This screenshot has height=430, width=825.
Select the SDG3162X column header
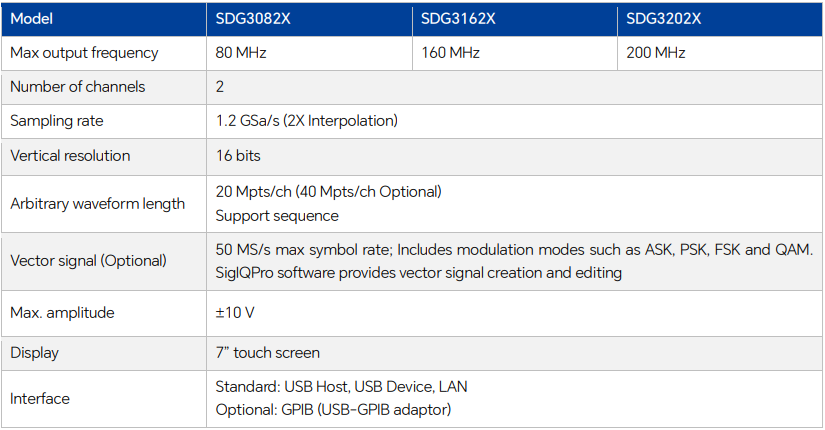[x=458, y=19]
